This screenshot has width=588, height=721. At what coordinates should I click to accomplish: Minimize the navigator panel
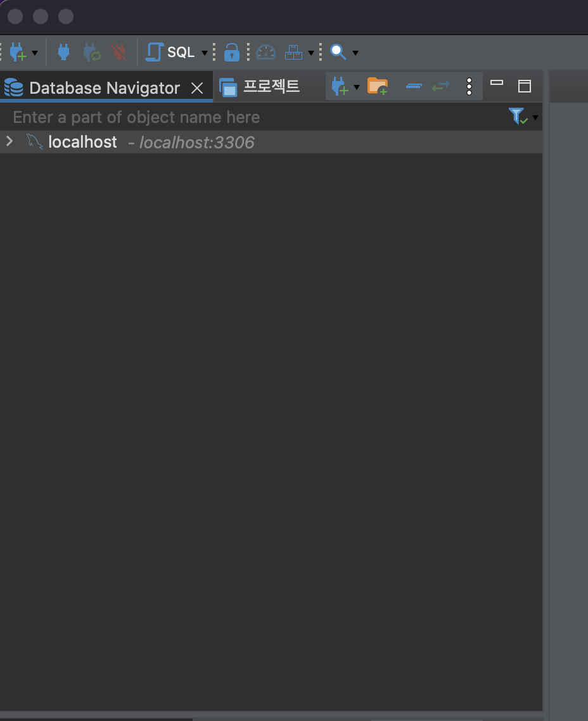(x=497, y=83)
